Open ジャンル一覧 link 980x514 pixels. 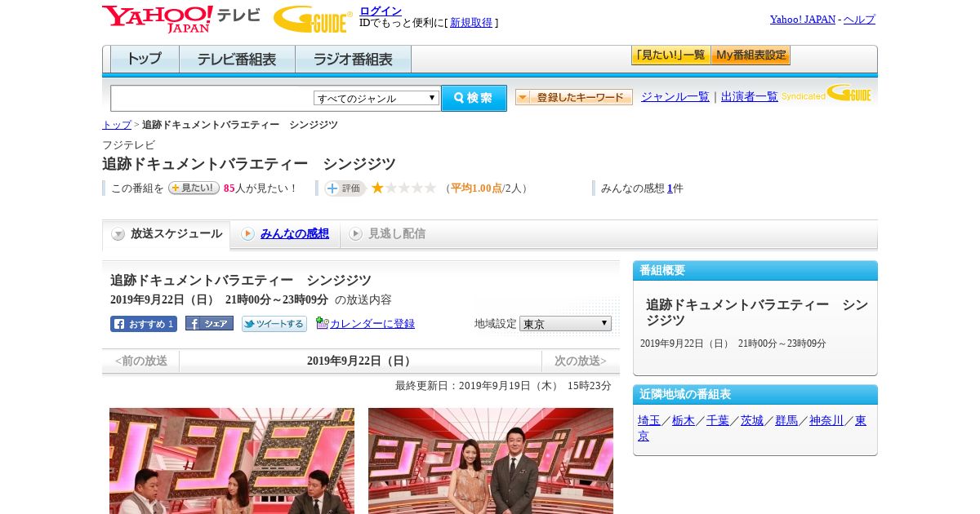[675, 97]
